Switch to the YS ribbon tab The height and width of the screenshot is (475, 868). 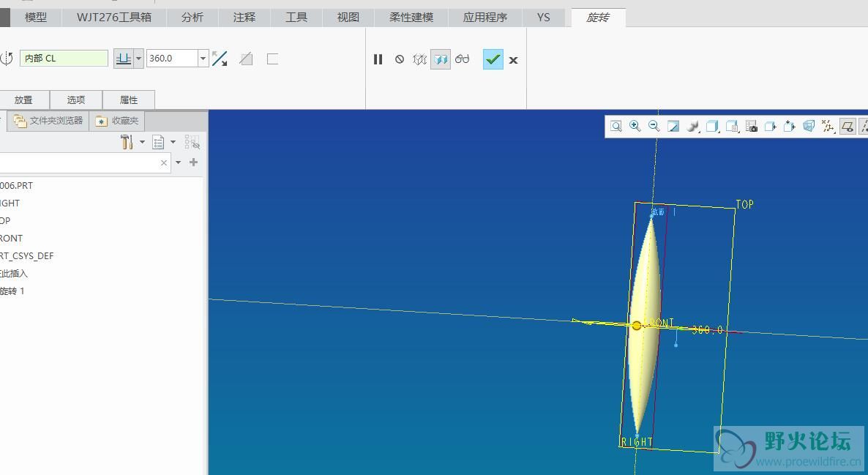coord(544,17)
